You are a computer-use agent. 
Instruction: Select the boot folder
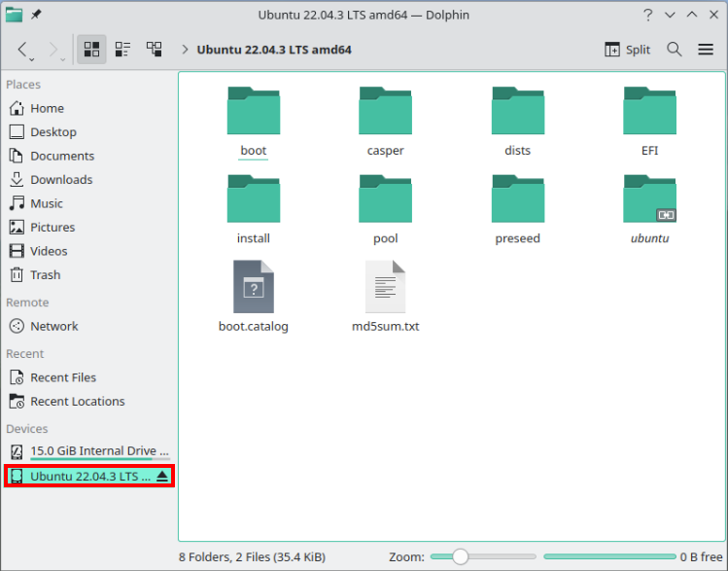pos(254,123)
